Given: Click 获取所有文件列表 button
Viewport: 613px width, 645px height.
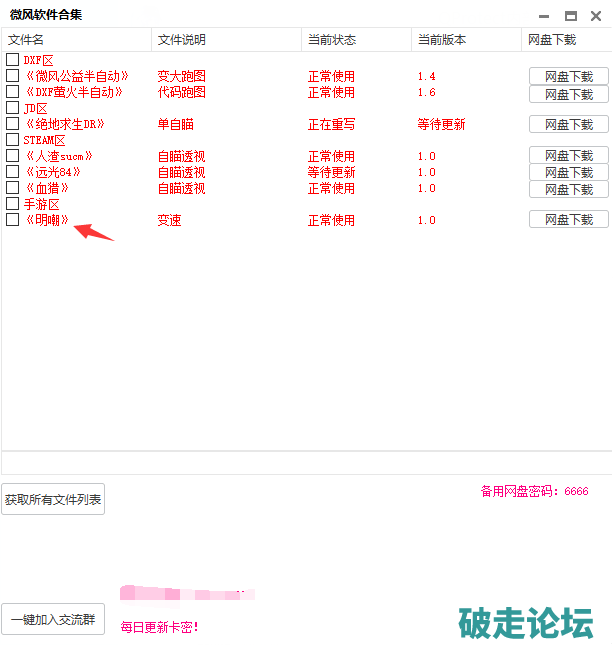Looking at the screenshot, I should (53, 499).
